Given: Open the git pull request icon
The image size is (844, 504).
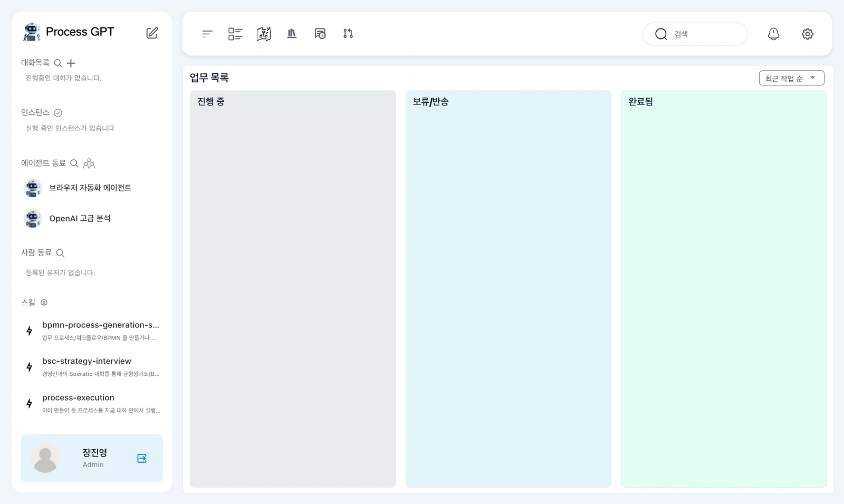Looking at the screenshot, I should pos(348,34).
